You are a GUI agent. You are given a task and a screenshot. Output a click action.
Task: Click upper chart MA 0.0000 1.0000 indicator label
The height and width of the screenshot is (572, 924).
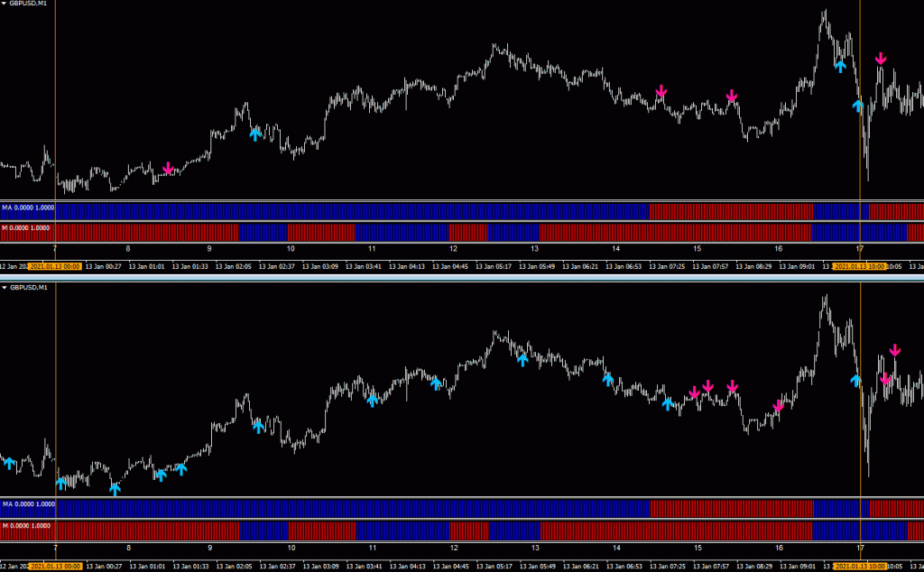[28, 208]
